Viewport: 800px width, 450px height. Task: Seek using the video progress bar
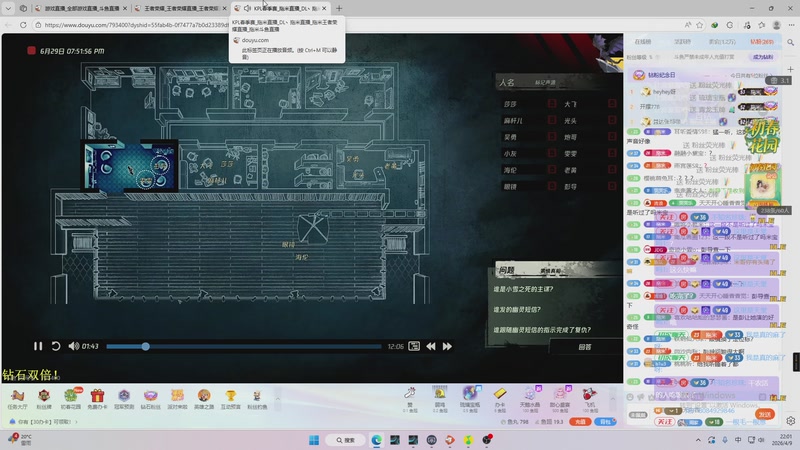(x=244, y=346)
